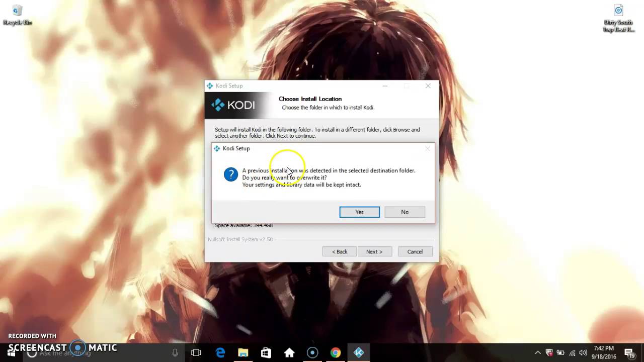Open the Action Center notifications icon
This screenshot has width=644, height=362.
coord(629,353)
